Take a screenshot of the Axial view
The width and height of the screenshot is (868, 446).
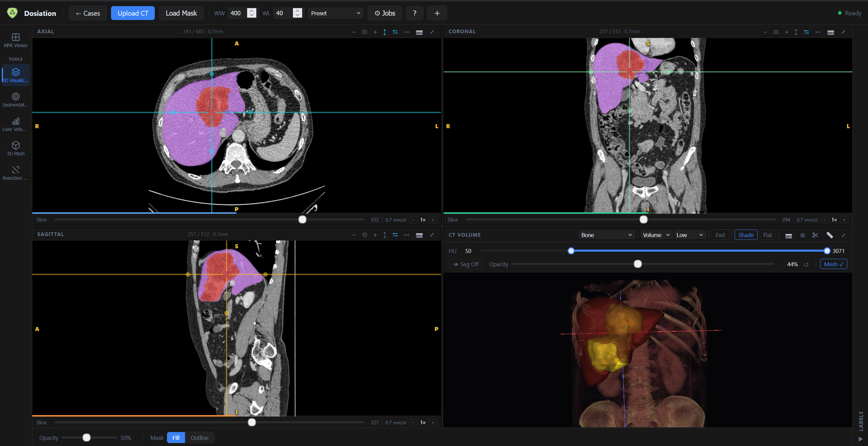point(419,32)
